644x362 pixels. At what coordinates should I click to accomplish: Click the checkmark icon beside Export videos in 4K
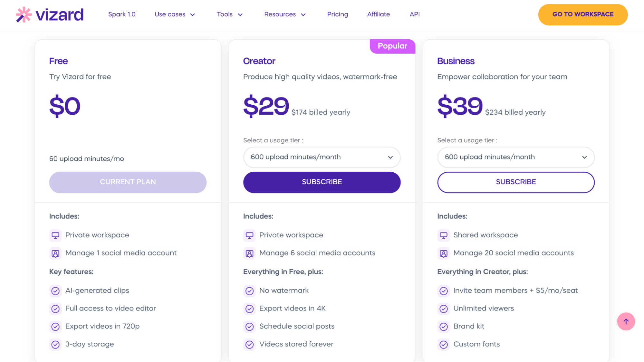[249, 309]
